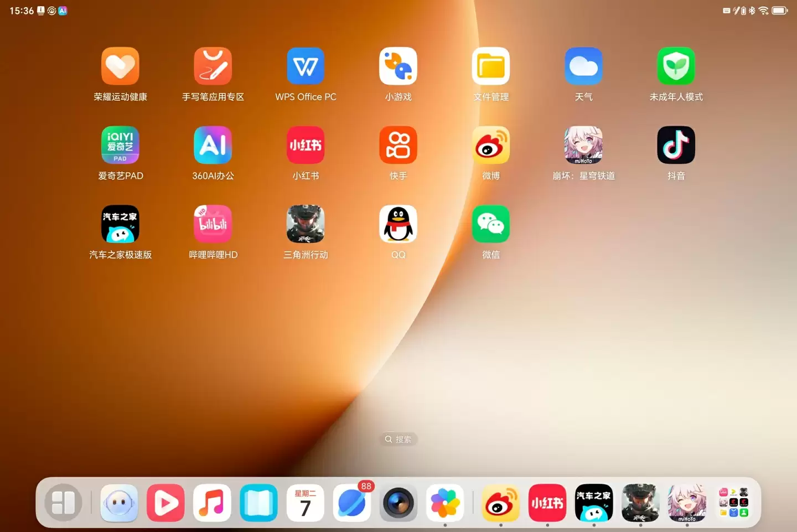Open the 抖音 app
797x532 pixels.
click(x=676, y=145)
